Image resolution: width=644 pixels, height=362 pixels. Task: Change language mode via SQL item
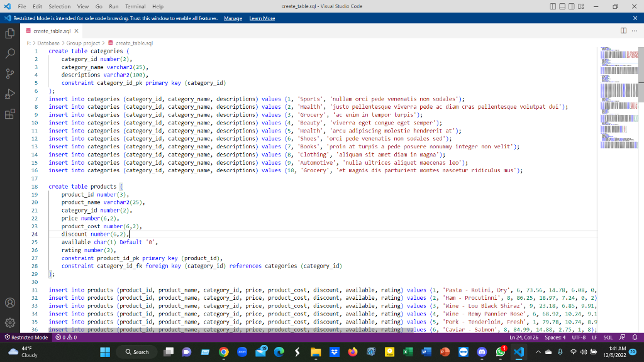coord(608,337)
